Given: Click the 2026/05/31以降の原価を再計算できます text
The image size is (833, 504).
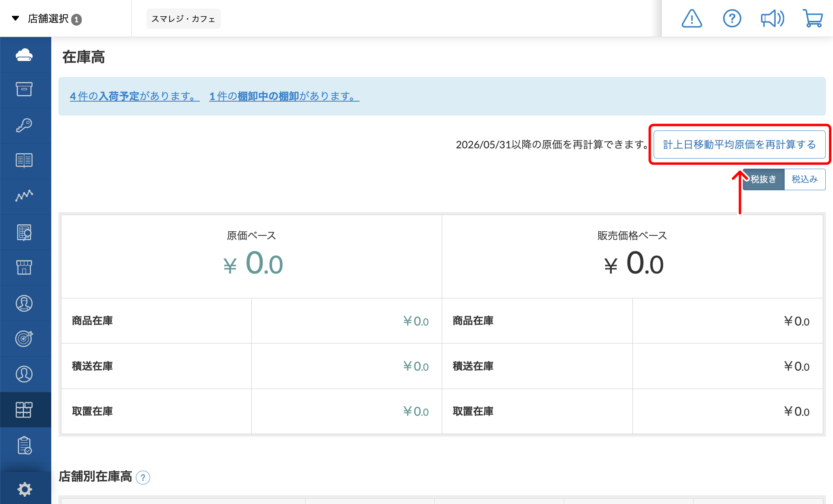Looking at the screenshot, I should (552, 145).
